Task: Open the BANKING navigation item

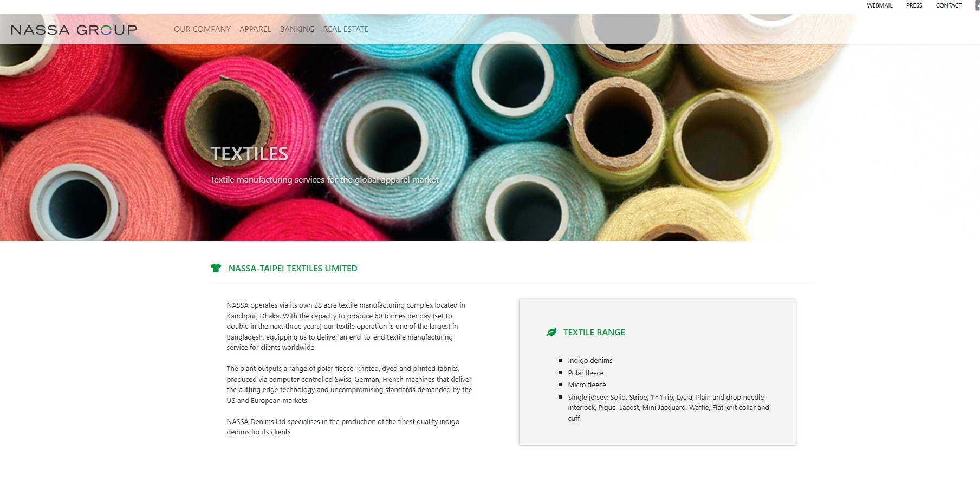Action: coord(297,29)
